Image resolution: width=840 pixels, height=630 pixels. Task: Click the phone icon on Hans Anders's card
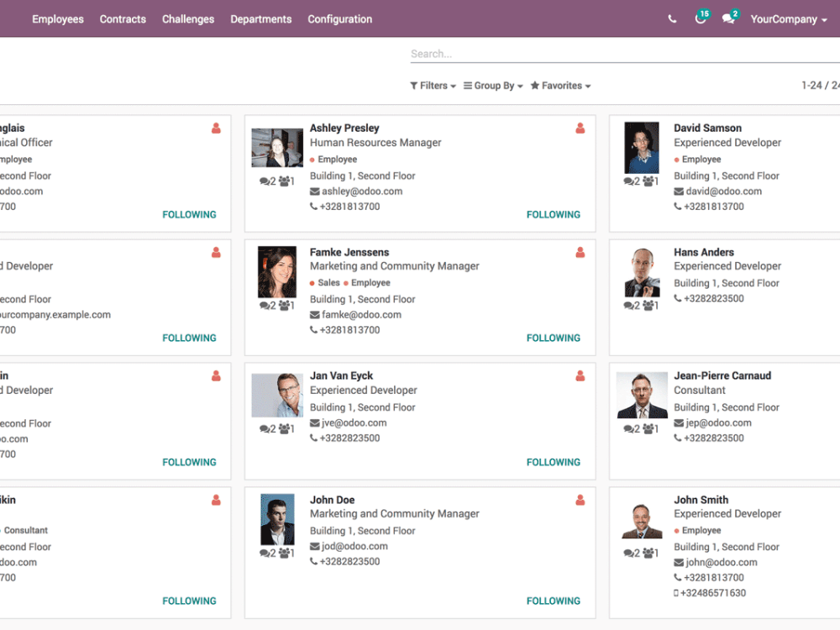[x=676, y=298]
